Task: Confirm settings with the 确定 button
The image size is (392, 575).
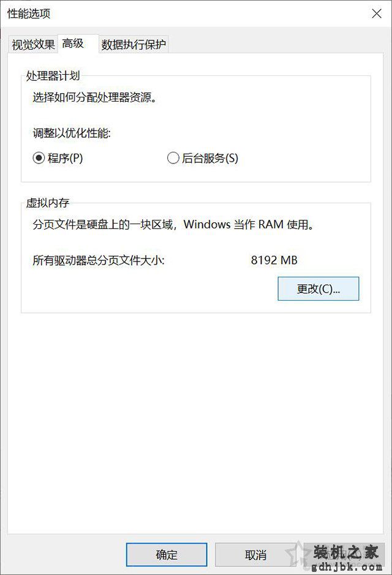Action: pos(167,555)
